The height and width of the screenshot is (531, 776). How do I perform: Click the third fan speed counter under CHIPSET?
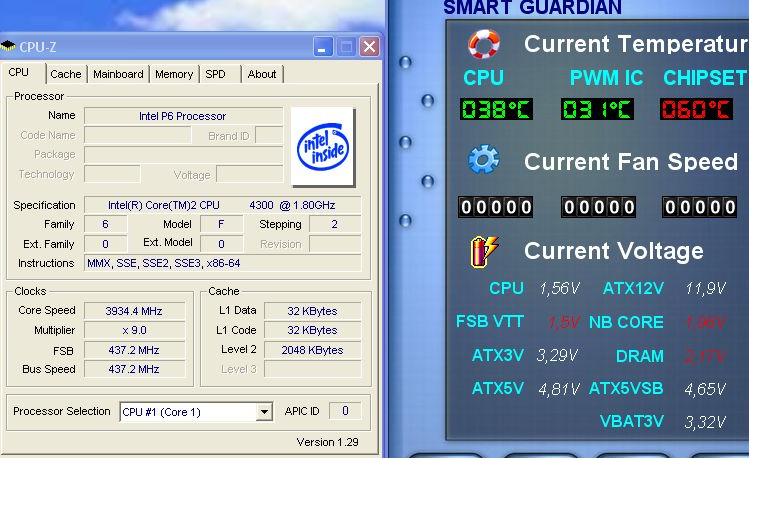pyautogui.click(x=699, y=207)
